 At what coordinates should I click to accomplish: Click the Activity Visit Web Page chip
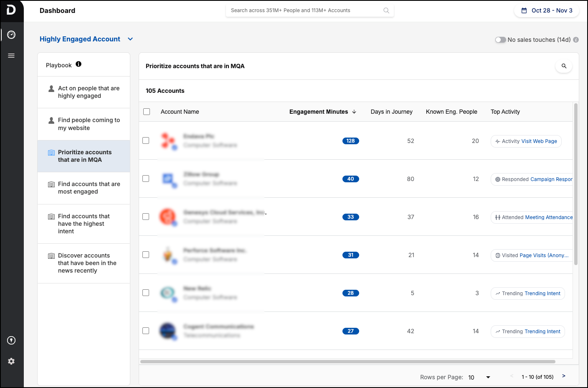tap(526, 141)
